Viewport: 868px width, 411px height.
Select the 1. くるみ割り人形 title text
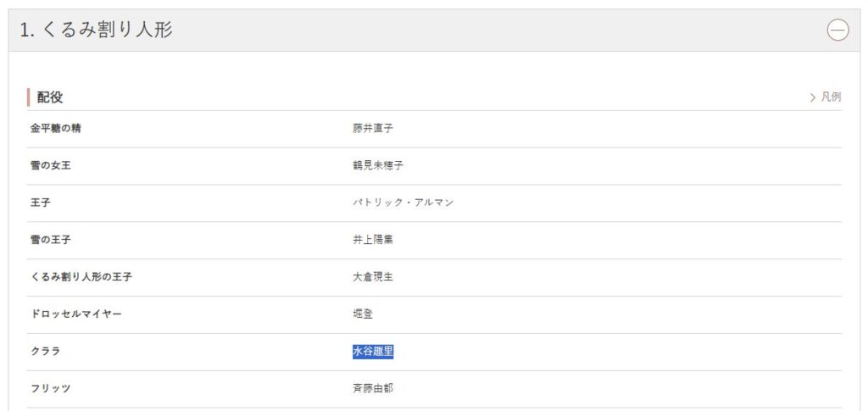tap(97, 30)
